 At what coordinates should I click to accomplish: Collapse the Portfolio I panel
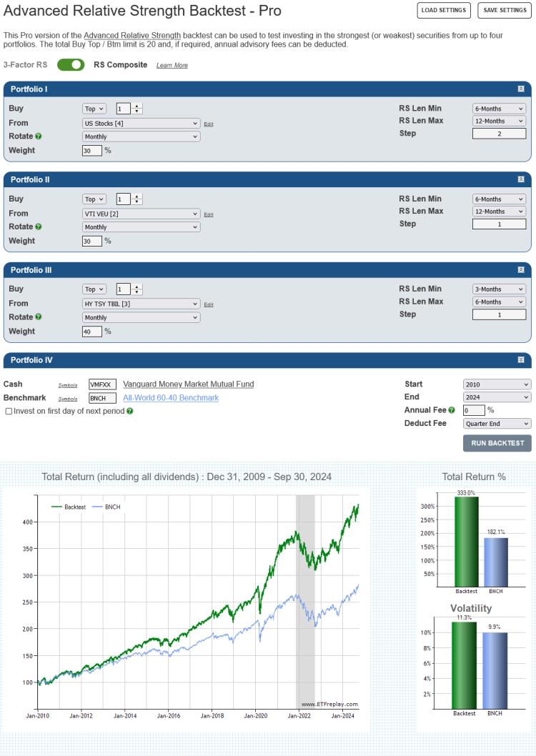521,89
